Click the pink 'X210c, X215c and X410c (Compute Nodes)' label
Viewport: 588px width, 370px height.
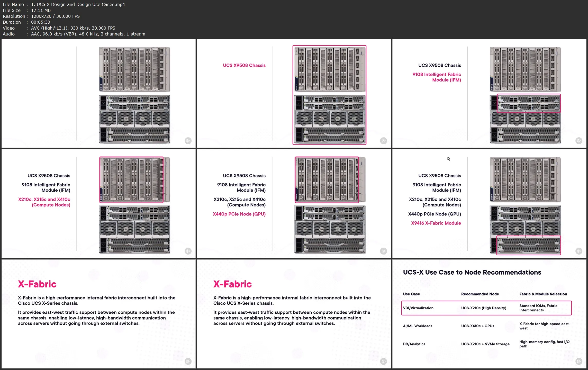click(44, 202)
